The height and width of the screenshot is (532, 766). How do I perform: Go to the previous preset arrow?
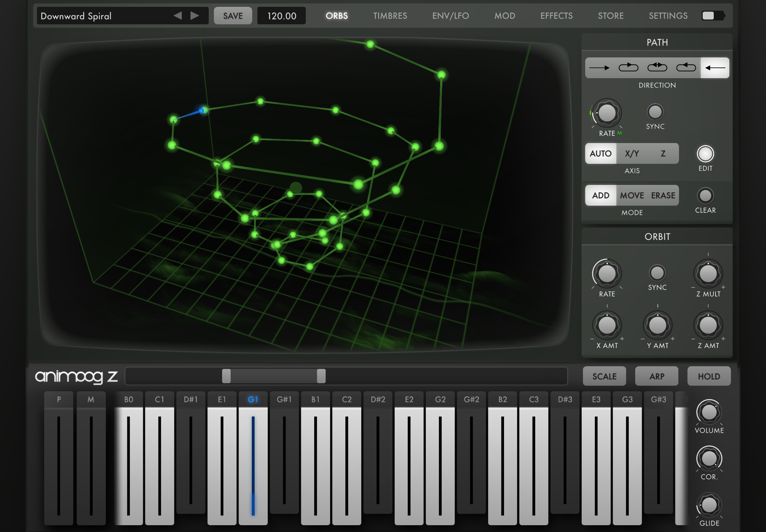point(178,16)
